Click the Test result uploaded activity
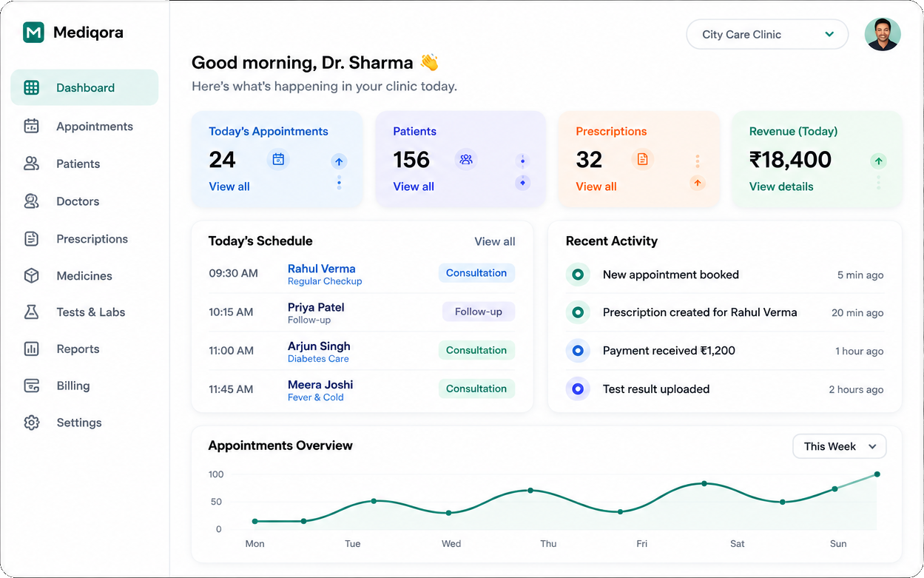This screenshot has width=924, height=578. click(724, 389)
